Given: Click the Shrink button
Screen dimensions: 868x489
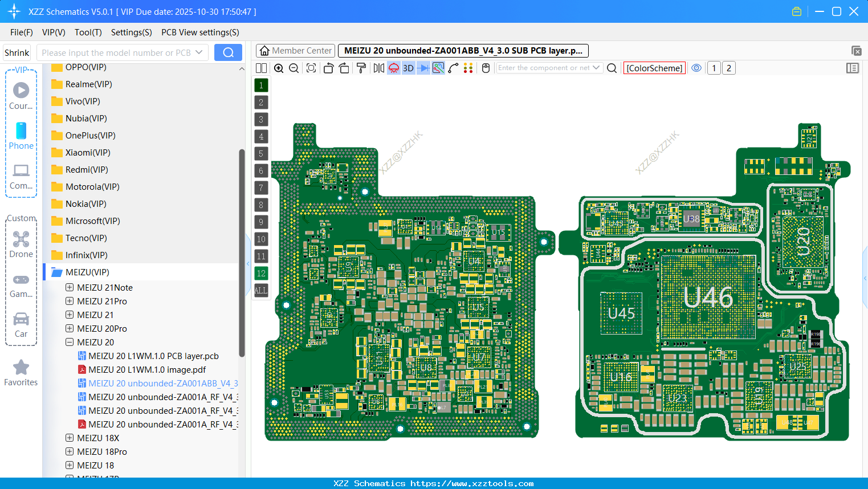Looking at the screenshot, I should (x=17, y=52).
